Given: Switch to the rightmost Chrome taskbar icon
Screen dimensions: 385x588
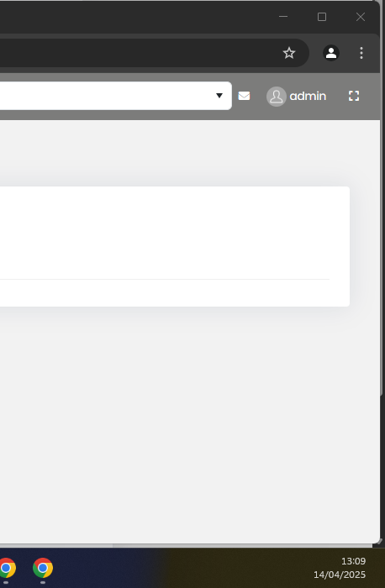Looking at the screenshot, I should click(x=43, y=568).
